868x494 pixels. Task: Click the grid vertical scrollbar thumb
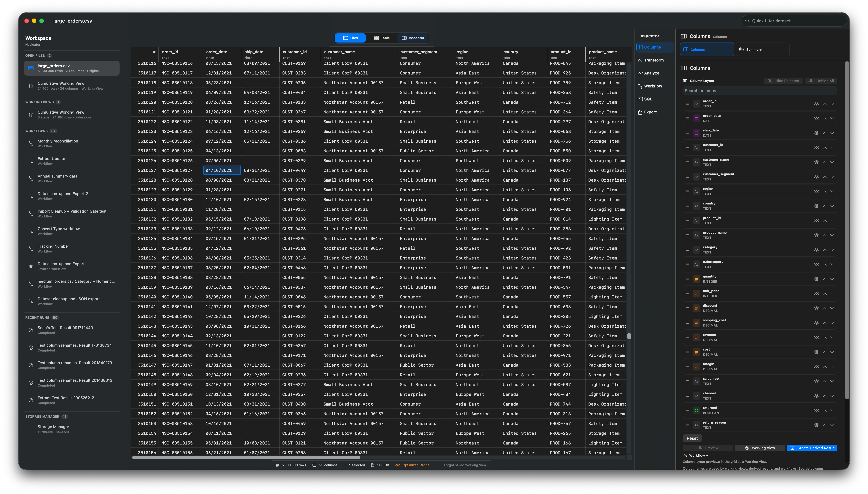629,336
